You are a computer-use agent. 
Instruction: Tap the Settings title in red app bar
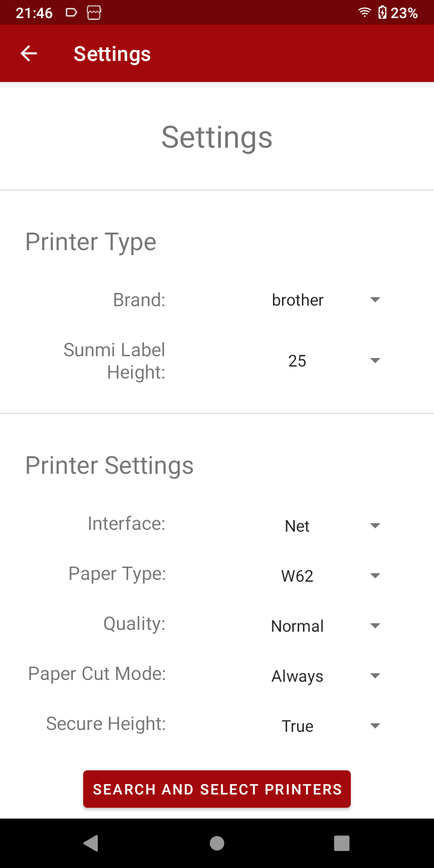click(112, 54)
